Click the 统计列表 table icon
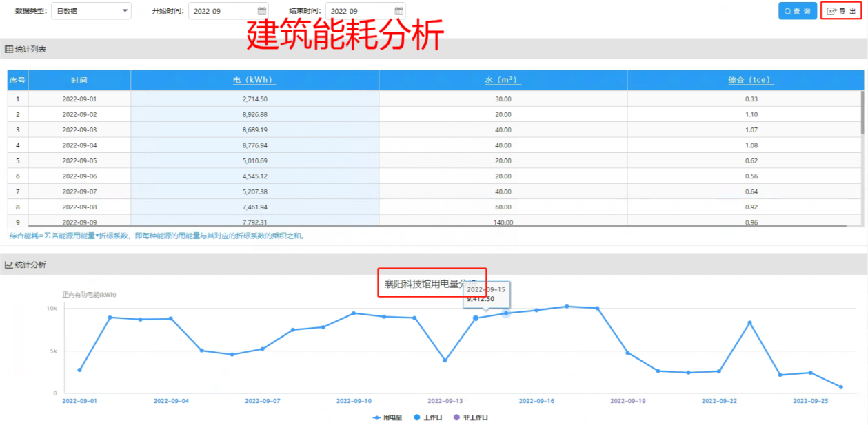The image size is (868, 425). point(9,49)
